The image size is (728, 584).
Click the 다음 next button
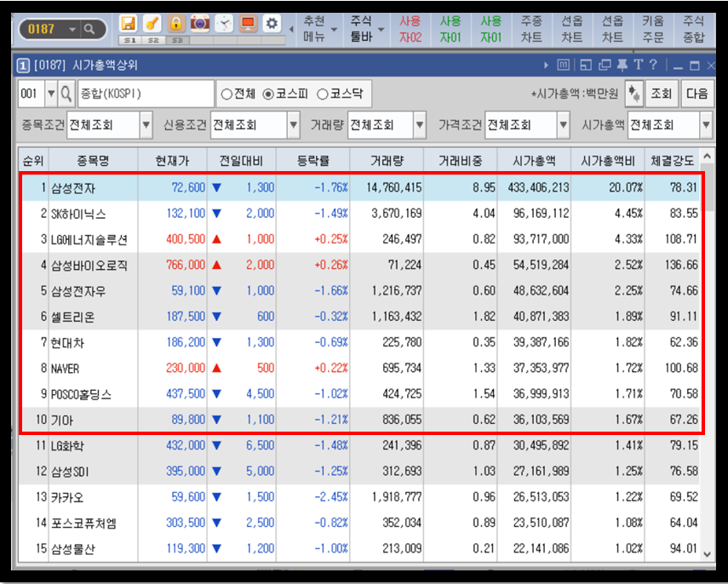pos(696,94)
